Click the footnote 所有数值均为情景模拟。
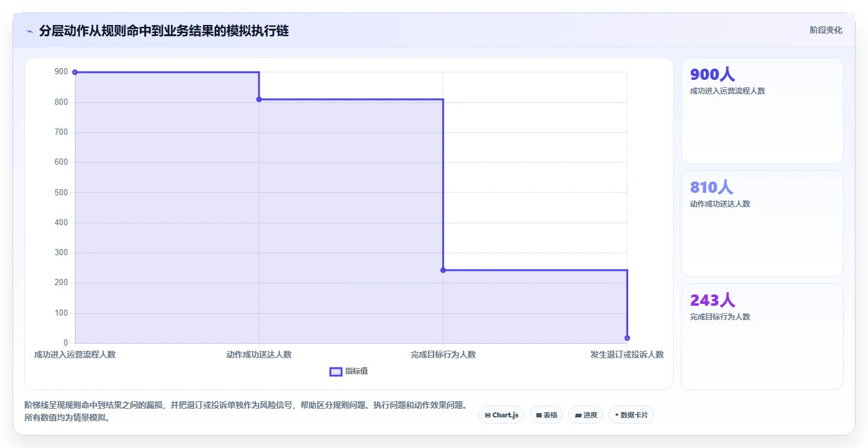Screen dimensions: 868x448 67,418
